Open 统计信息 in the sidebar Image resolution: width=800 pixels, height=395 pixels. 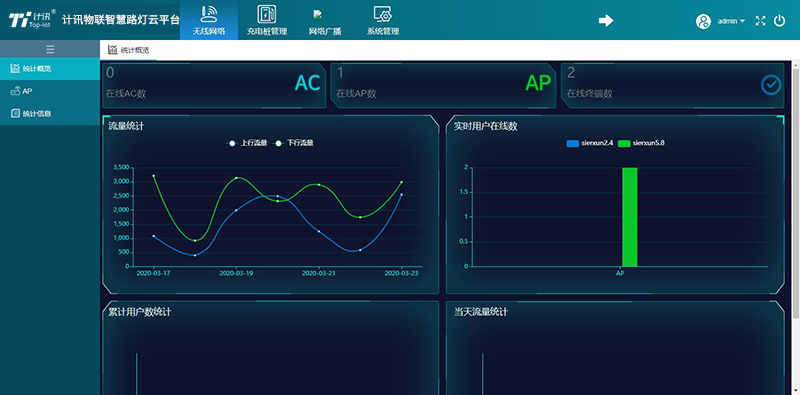point(50,113)
